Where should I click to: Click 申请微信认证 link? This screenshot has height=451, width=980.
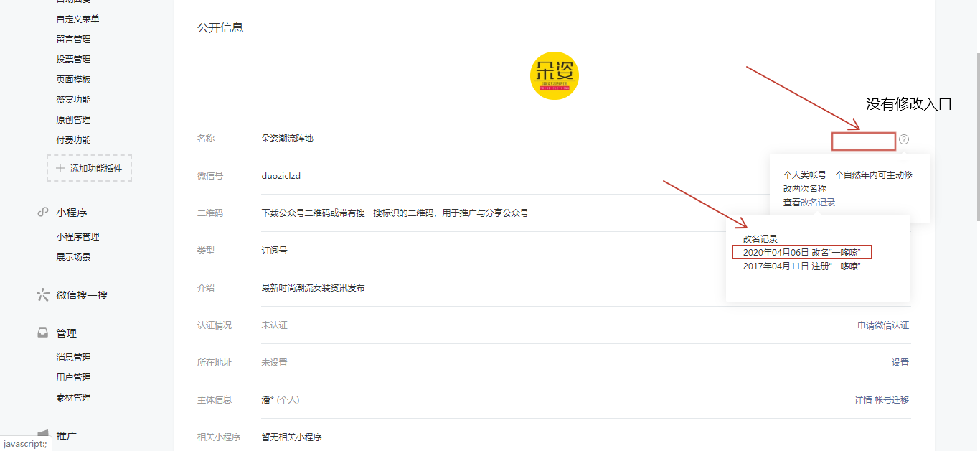click(x=883, y=325)
